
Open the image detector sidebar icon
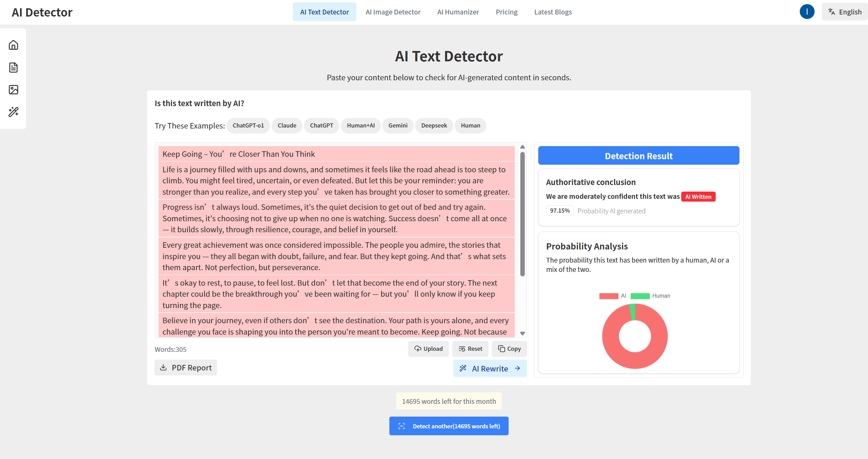(x=13, y=90)
